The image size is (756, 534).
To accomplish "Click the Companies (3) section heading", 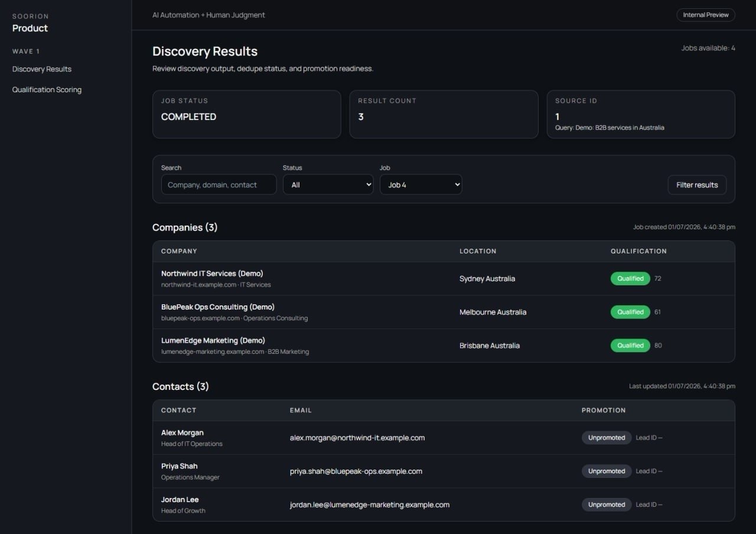I will pyautogui.click(x=185, y=227).
